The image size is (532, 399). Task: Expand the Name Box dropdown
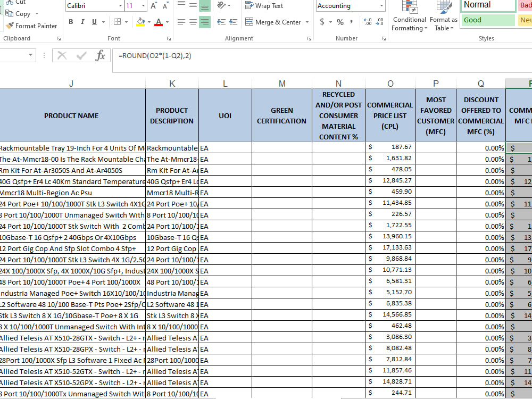30,55
